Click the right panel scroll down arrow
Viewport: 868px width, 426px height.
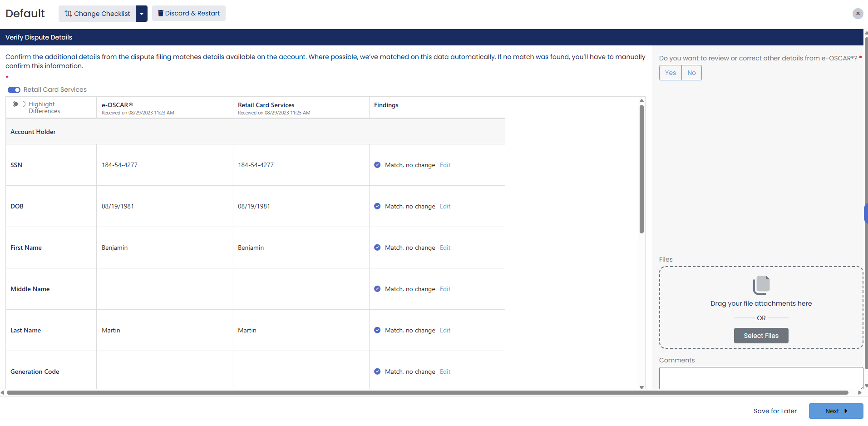pos(866,386)
